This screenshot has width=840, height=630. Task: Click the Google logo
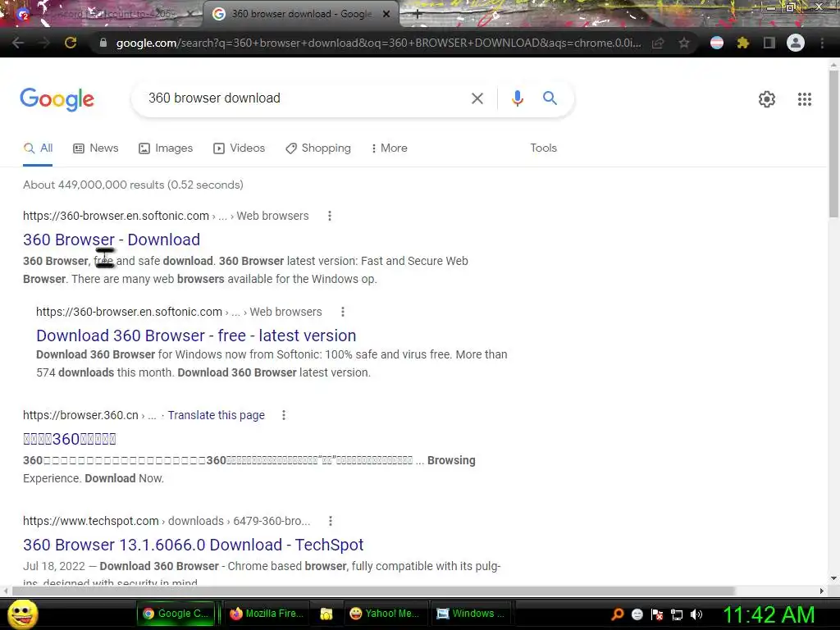click(x=57, y=99)
